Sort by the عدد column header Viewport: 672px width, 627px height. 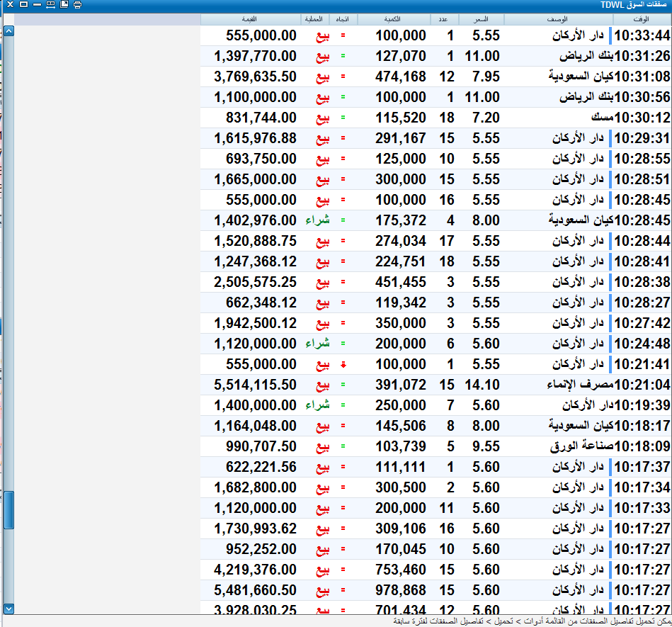445,19
